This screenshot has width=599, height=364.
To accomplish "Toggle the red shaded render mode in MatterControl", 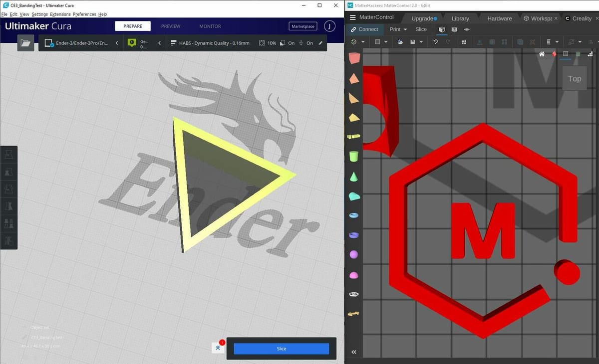I will click(x=554, y=54).
